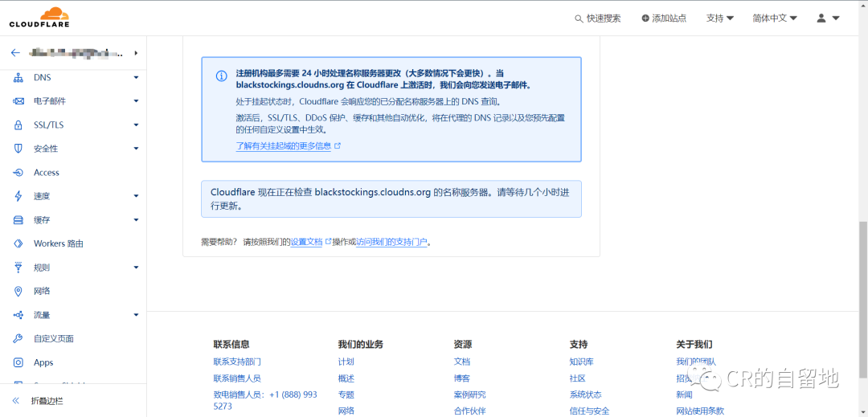Open the Access sidebar item
This screenshot has width=868, height=417.
pyautogui.click(x=46, y=173)
